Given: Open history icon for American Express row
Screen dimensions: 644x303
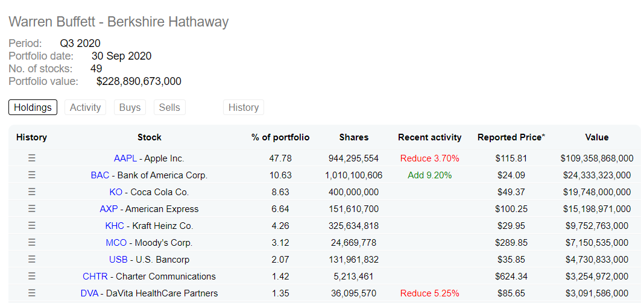Looking at the screenshot, I should (32, 209).
